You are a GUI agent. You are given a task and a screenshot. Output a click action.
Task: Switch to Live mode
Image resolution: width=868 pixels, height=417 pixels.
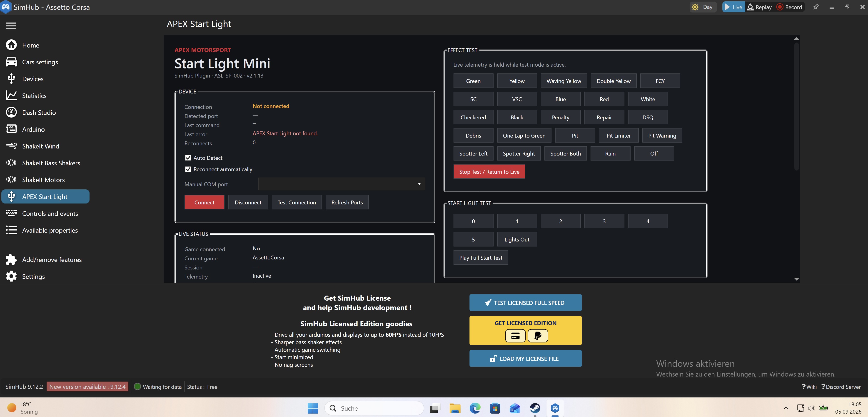pos(733,7)
